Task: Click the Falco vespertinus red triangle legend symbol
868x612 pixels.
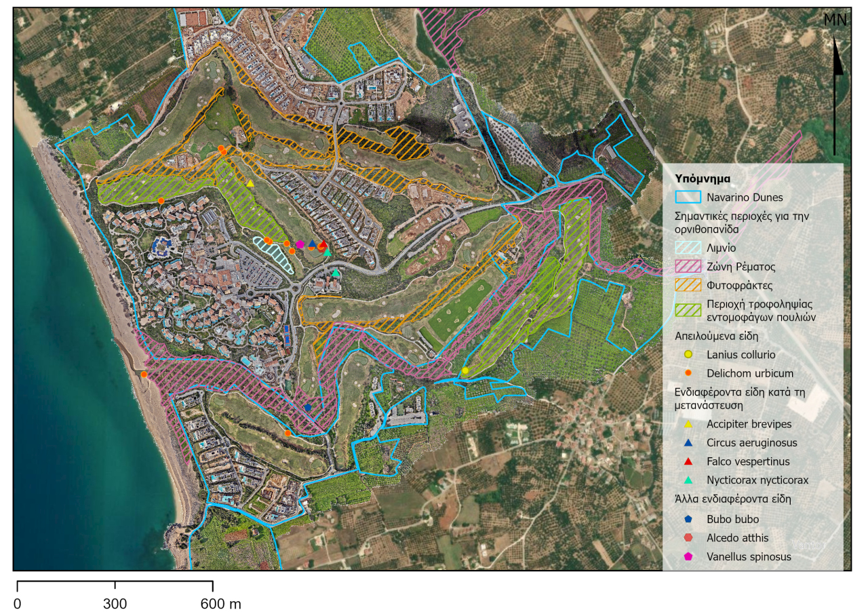Action: (688, 461)
